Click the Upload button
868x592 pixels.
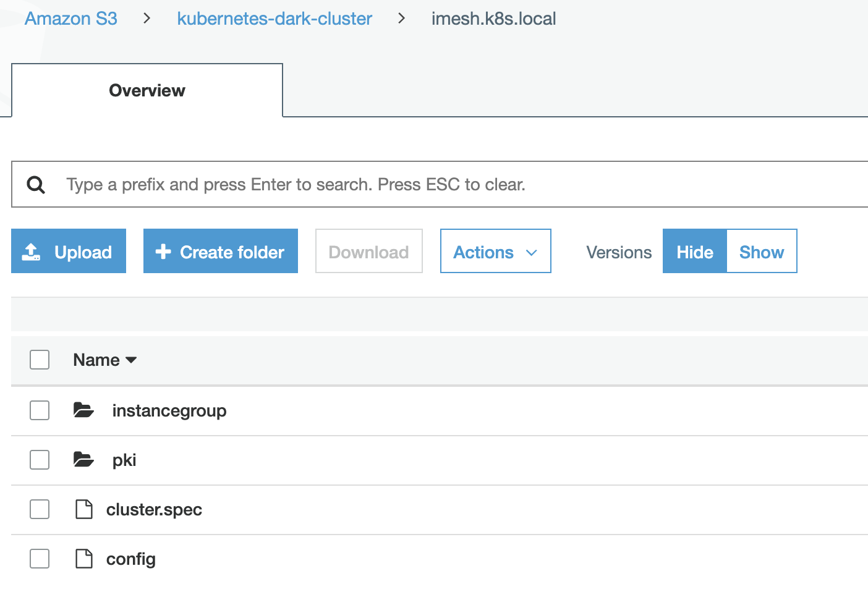tap(69, 252)
